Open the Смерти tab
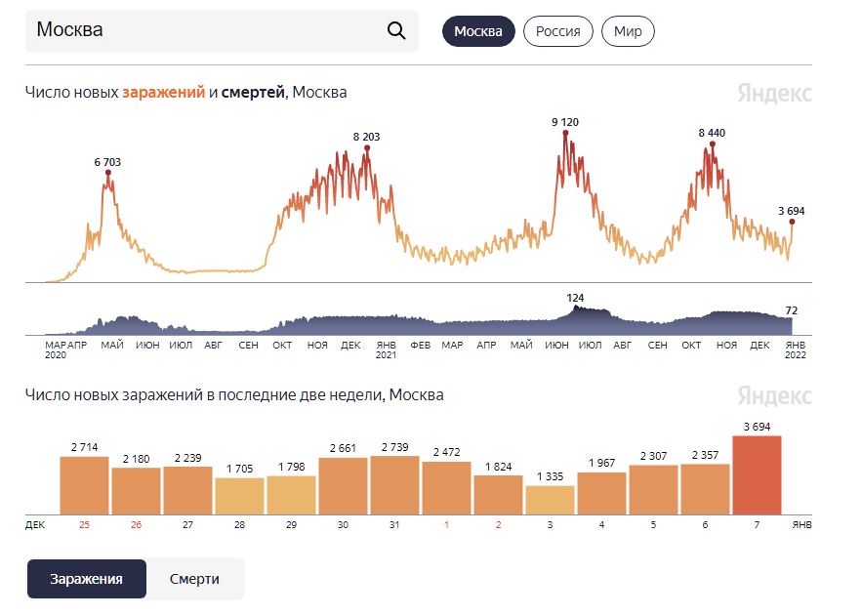 194,579
